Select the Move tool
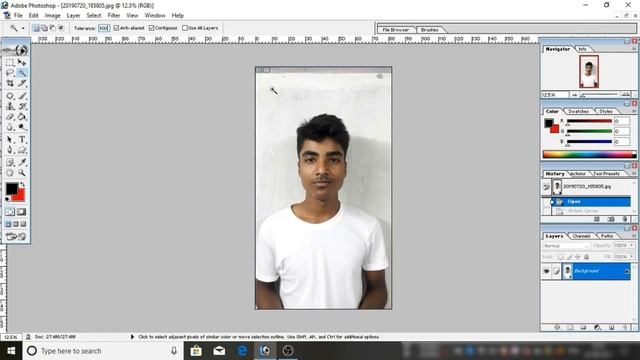The width and height of the screenshot is (640, 360). 22,62
